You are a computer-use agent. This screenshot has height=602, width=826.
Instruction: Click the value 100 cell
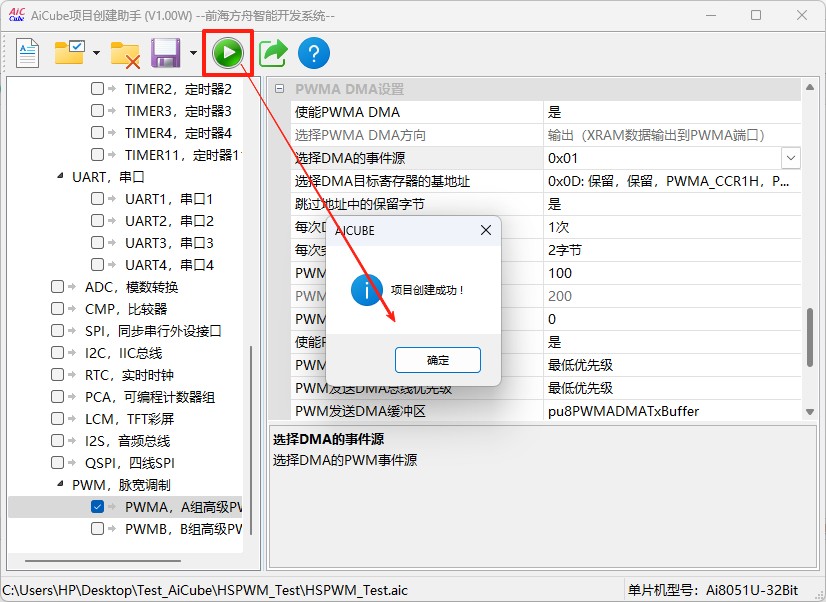(x=672, y=273)
